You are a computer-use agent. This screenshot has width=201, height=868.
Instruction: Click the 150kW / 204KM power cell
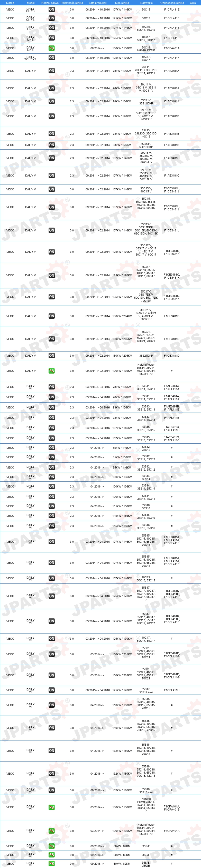point(122,316)
